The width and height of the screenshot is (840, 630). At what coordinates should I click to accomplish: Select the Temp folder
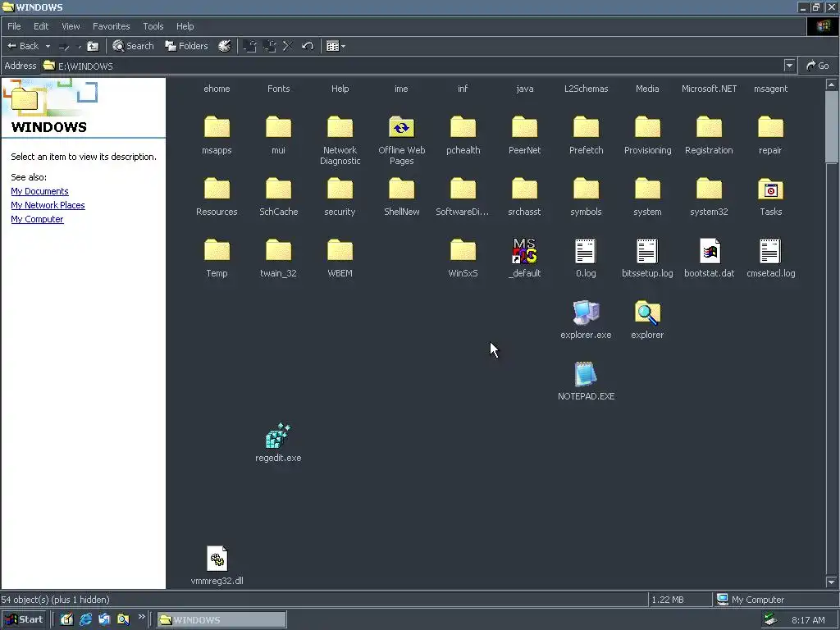217,251
